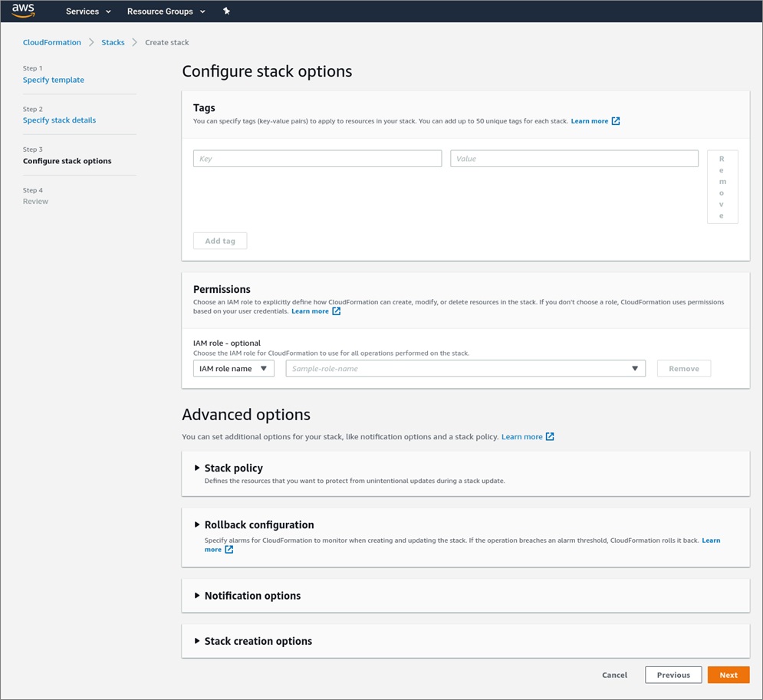Click the Services dropdown chevron
Screen dimensions: 763x700
click(108, 12)
